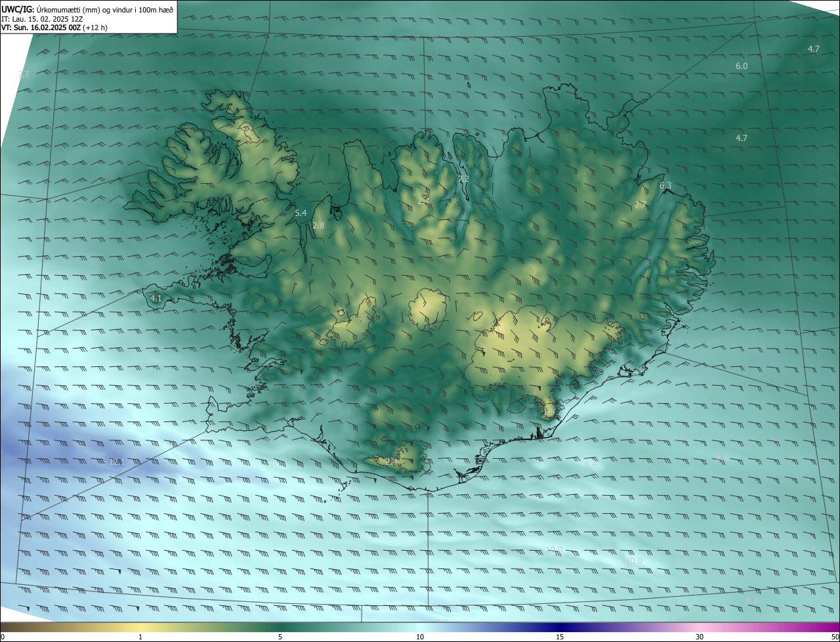This screenshot has height=642, width=840.
Task: Click the color scale tick label 0
Action: pyautogui.click(x=3, y=637)
